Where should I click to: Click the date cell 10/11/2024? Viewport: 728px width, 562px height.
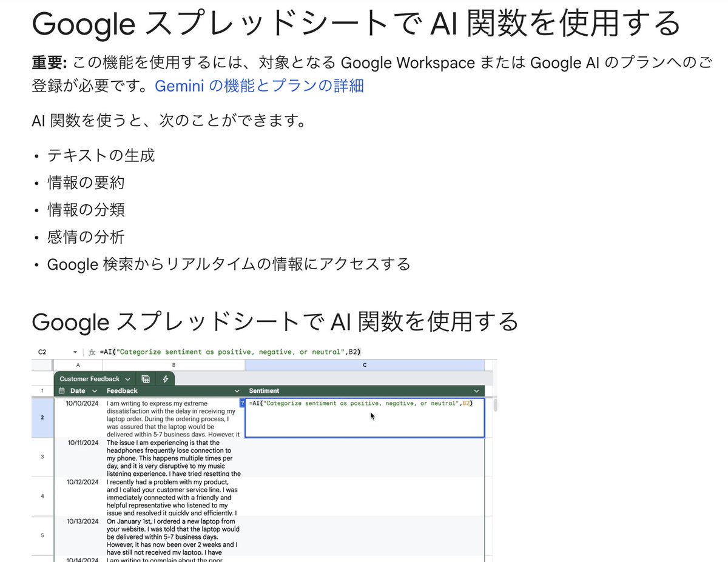point(78,457)
